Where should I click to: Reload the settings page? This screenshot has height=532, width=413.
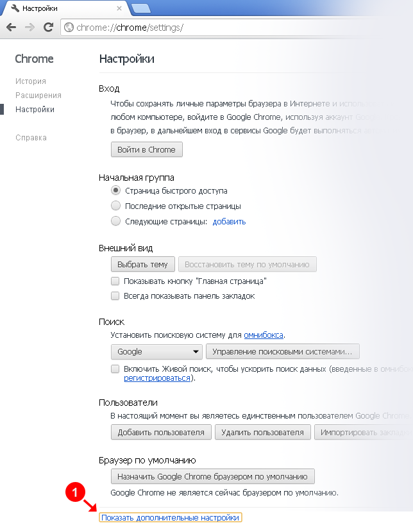point(49,27)
